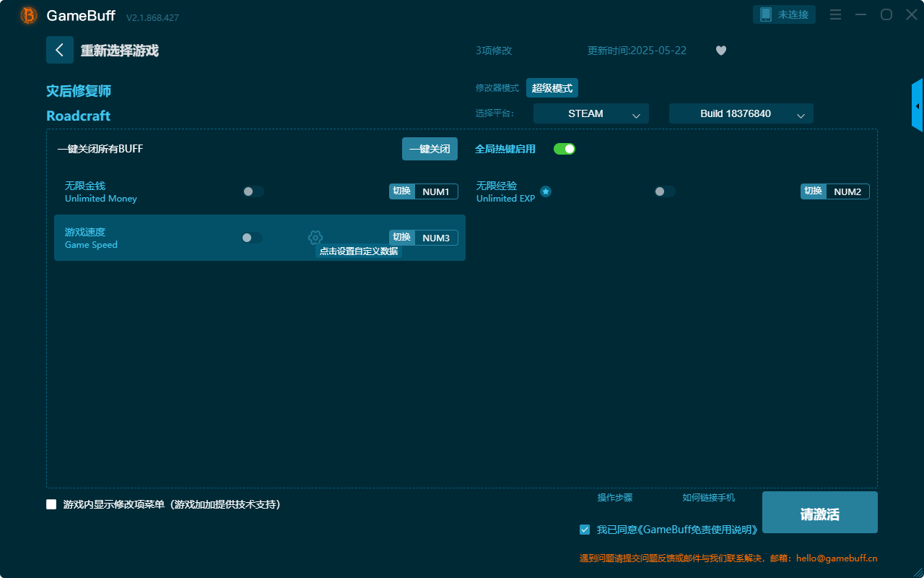Click the 修改器模式 label
The width and height of the screenshot is (924, 578).
497,88
